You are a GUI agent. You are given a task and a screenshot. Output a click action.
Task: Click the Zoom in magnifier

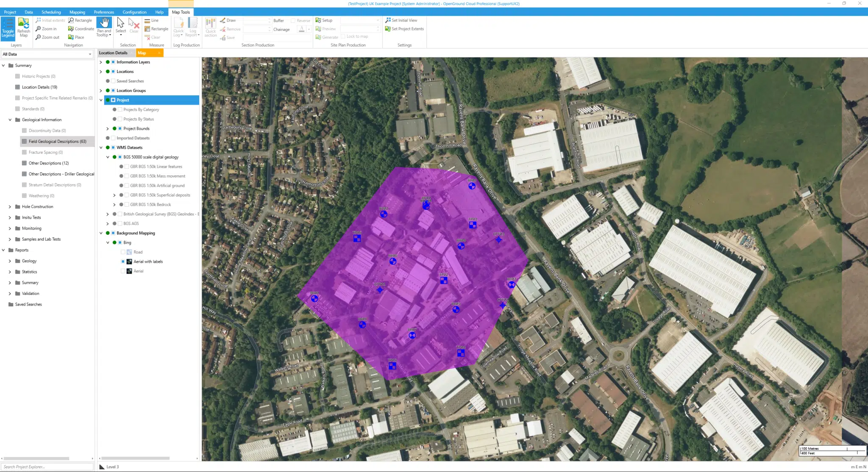click(38, 29)
